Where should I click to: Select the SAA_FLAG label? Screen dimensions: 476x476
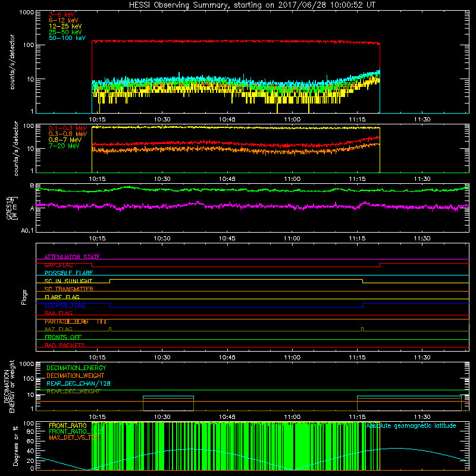pyautogui.click(x=58, y=313)
